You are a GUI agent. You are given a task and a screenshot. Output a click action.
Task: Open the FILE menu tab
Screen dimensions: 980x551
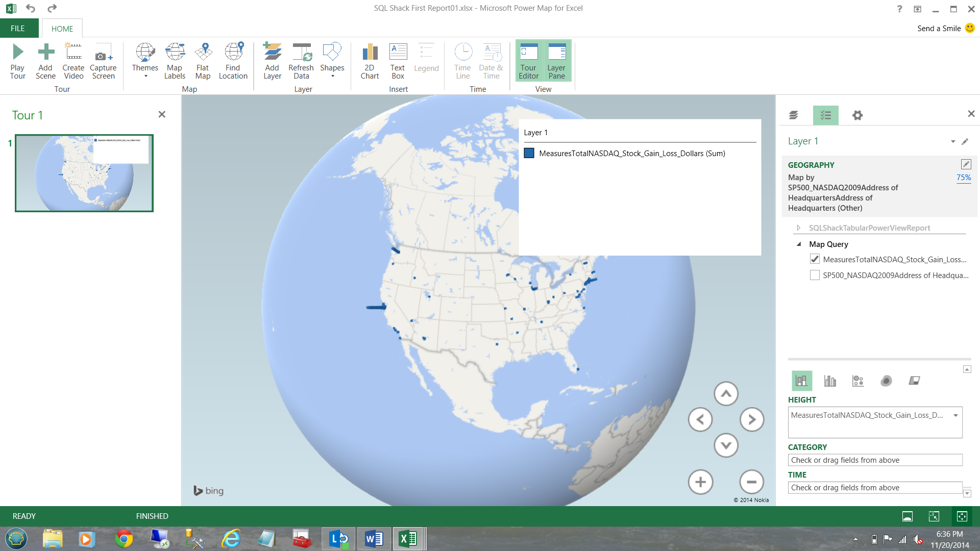tap(18, 29)
